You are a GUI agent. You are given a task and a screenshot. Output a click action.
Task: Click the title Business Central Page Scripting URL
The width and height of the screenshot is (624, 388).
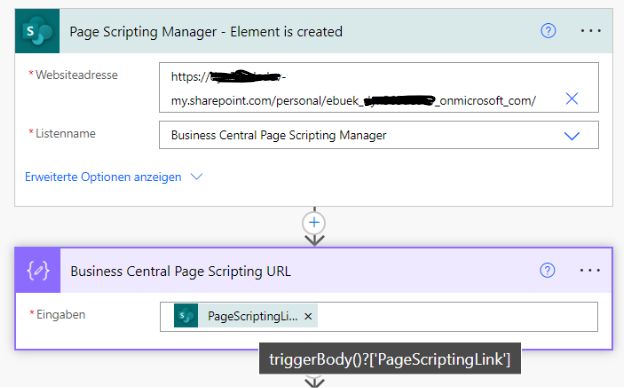click(181, 271)
